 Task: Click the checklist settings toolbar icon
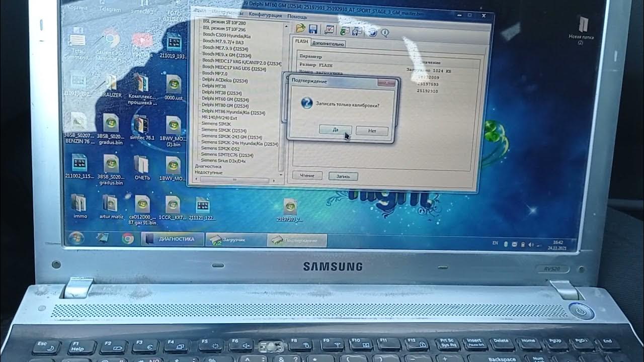click(330, 30)
